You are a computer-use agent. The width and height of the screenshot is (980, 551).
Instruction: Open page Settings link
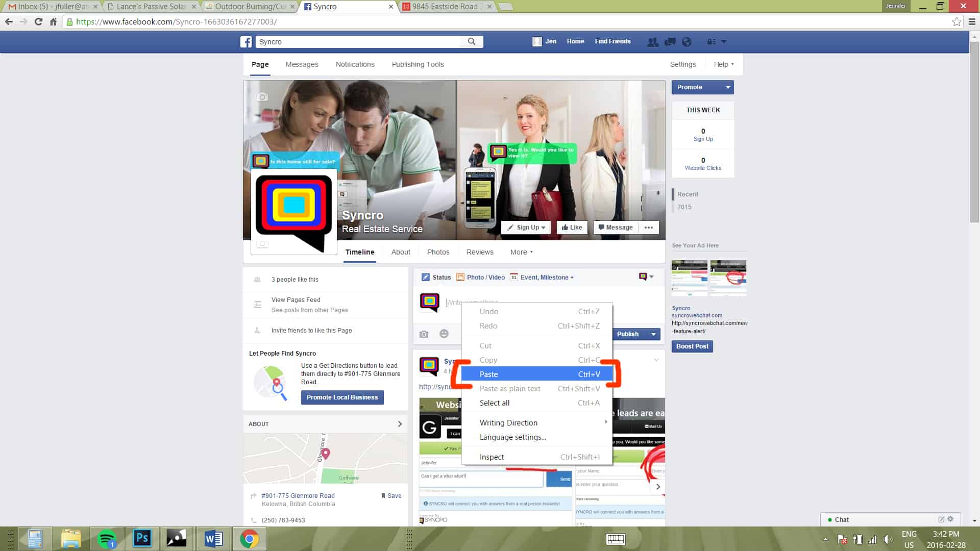[x=682, y=64]
